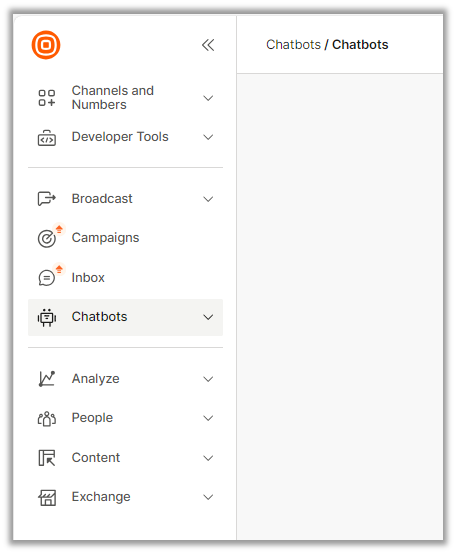Screen dimensions: 456x554
Task: Select the People label in sidebar
Action: (92, 418)
